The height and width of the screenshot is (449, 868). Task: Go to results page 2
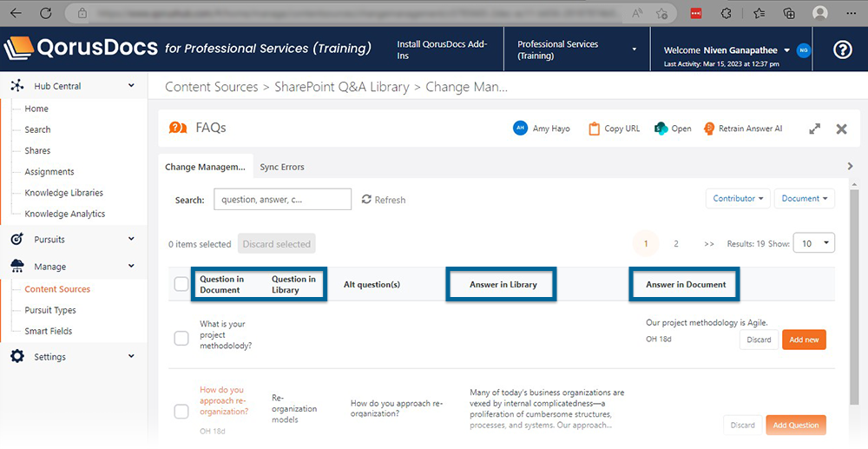[676, 243]
